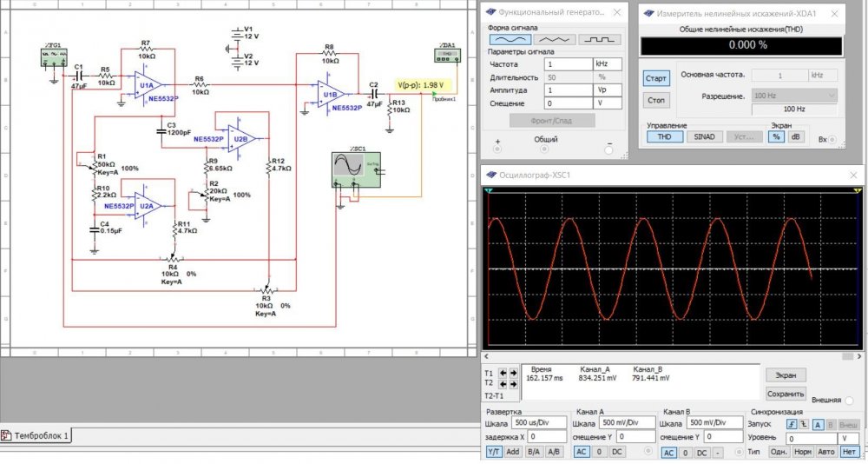Open the amplitude unit Vp dropdown
The width and height of the screenshot is (868, 464).
608,90
